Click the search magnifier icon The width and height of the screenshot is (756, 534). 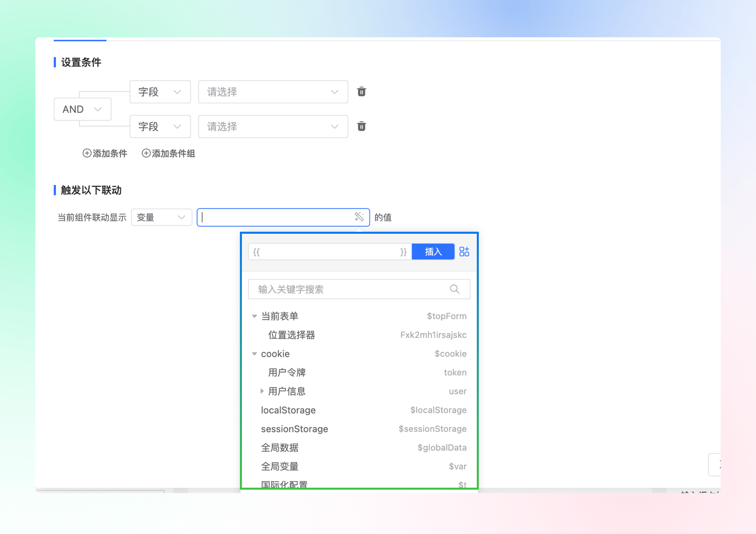[x=454, y=289]
